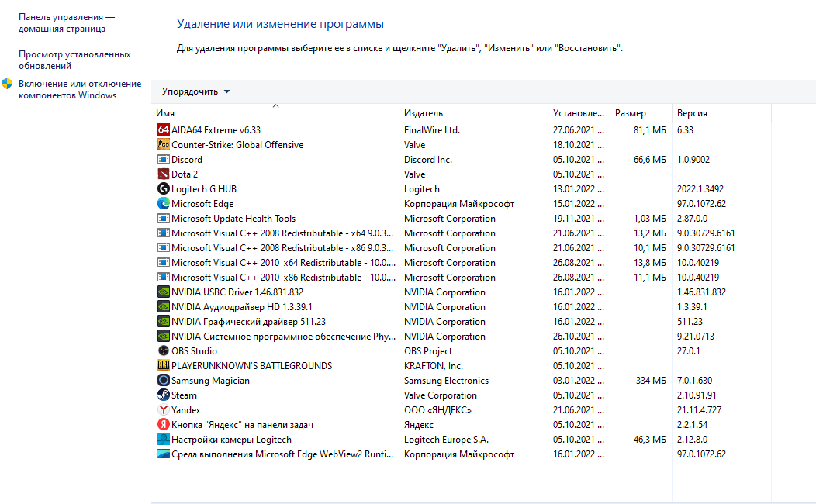Click the Counter-Strike: Global Offensive icon
Screen dimensions: 816x504
point(164,144)
